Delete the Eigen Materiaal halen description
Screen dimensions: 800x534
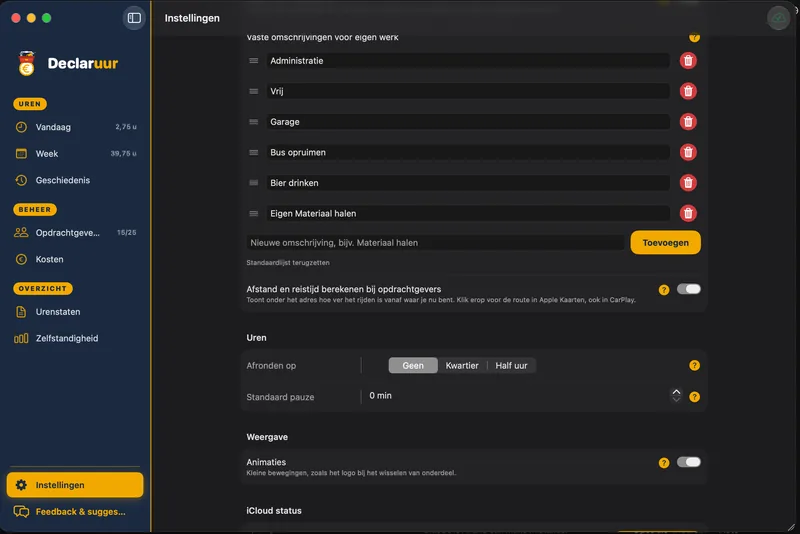click(x=688, y=213)
